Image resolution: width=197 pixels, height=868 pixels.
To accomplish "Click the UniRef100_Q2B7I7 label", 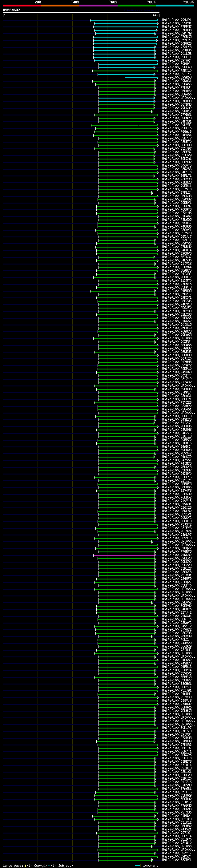I will point(177,139).
